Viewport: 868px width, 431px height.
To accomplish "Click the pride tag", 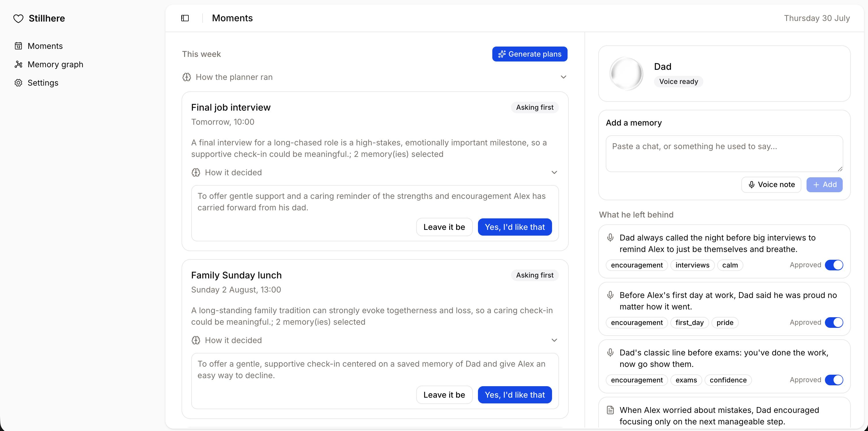I will [x=725, y=323].
